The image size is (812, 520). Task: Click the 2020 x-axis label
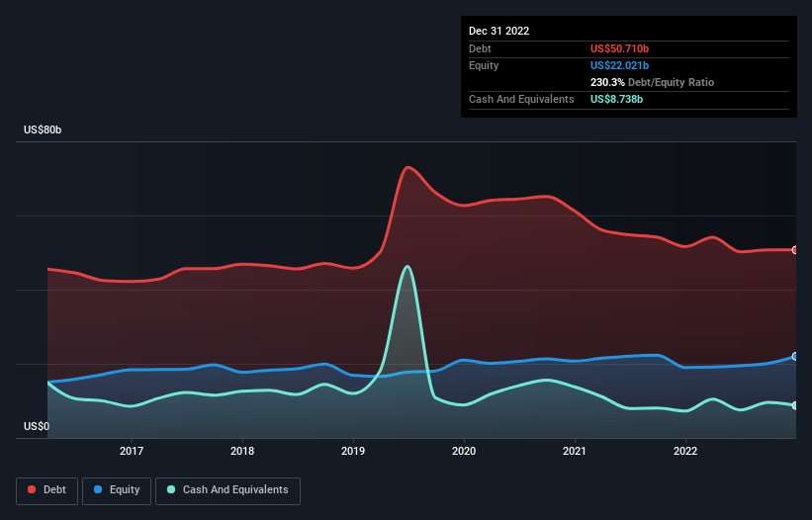[464, 451]
